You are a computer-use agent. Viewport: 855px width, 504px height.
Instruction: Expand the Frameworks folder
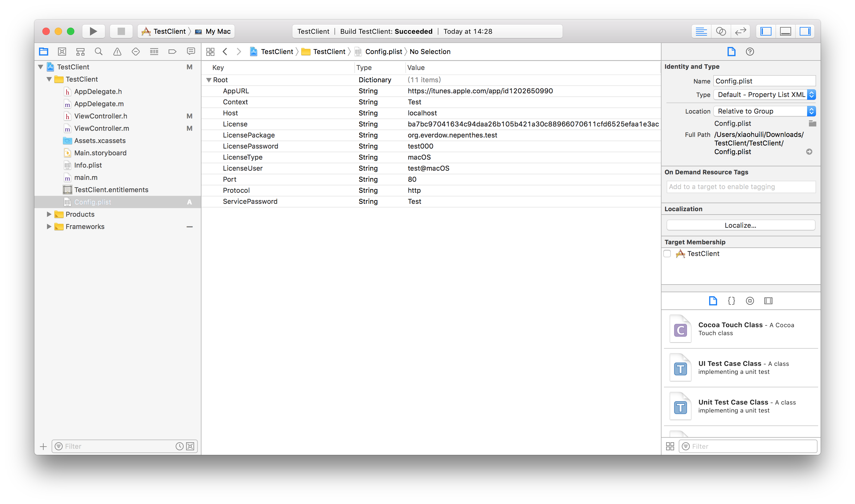pos(49,227)
